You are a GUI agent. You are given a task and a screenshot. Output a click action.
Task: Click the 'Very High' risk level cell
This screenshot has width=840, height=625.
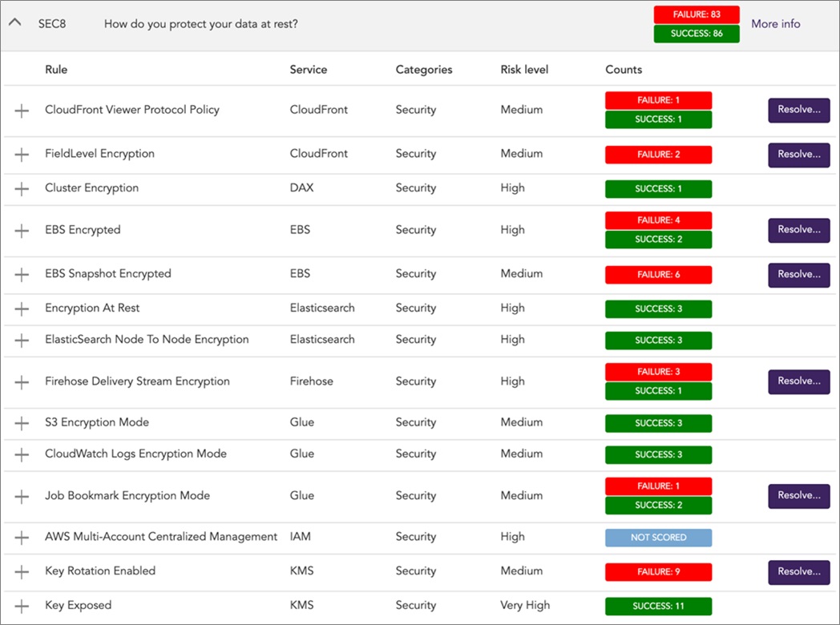click(525, 605)
